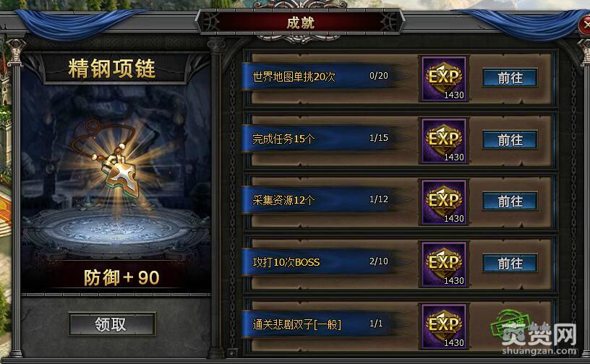Viewport: 590px width, 364px height.
Task: Select the 通关悲剧双子[一般] achievement row
Action: [400, 326]
